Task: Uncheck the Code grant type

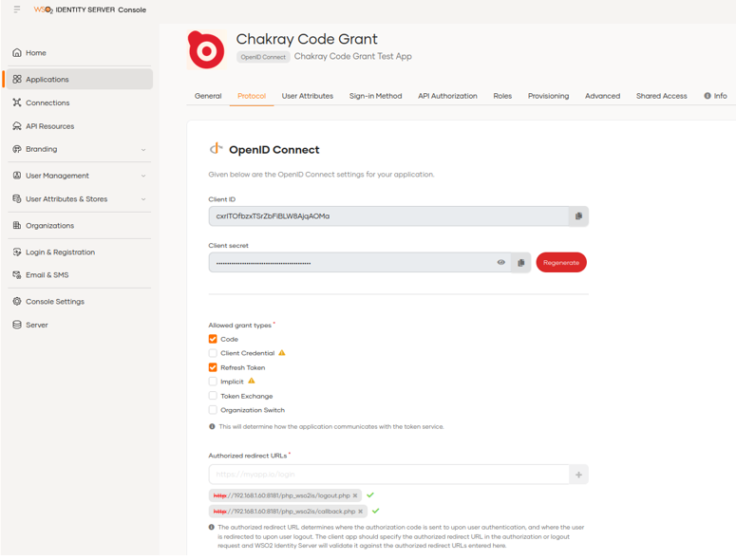Action: [213, 339]
